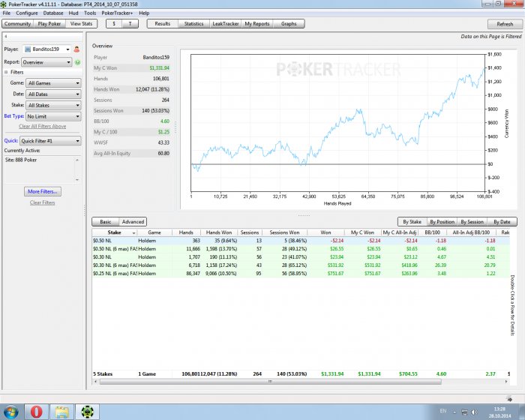Image resolution: width=525 pixels, height=420 pixels.
Task: Open the Game filter dropdown
Action: [53, 83]
